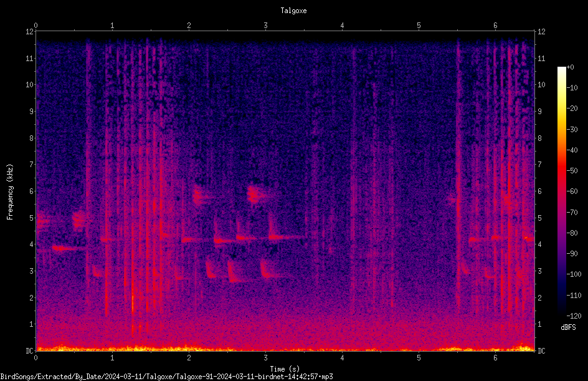Screen dimensions: 588x381
Task: Click the 4 second mark on top axis
Action: coord(342,26)
